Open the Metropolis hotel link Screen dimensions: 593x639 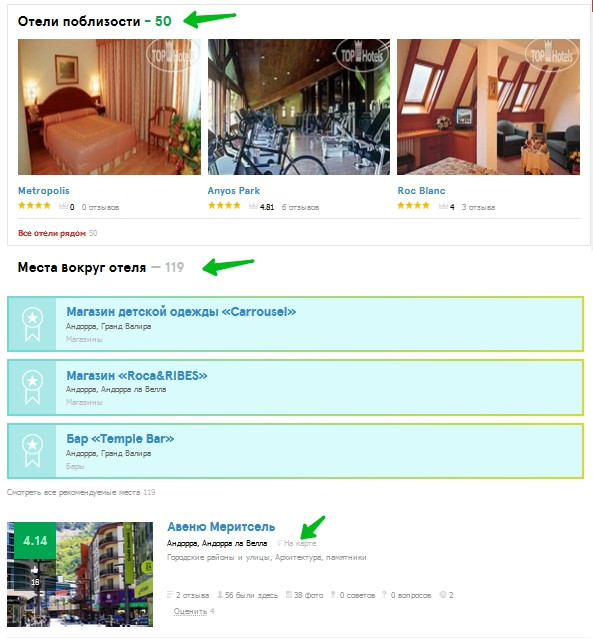[x=44, y=191]
